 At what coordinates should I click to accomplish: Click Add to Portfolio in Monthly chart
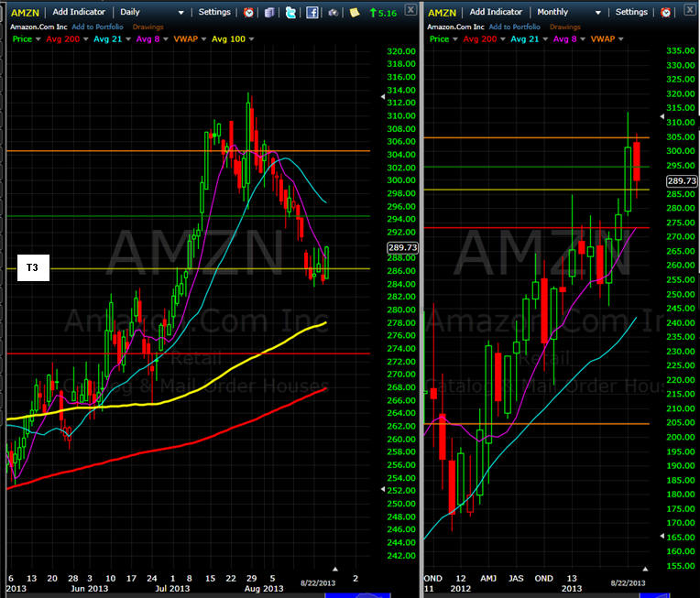coord(514,27)
